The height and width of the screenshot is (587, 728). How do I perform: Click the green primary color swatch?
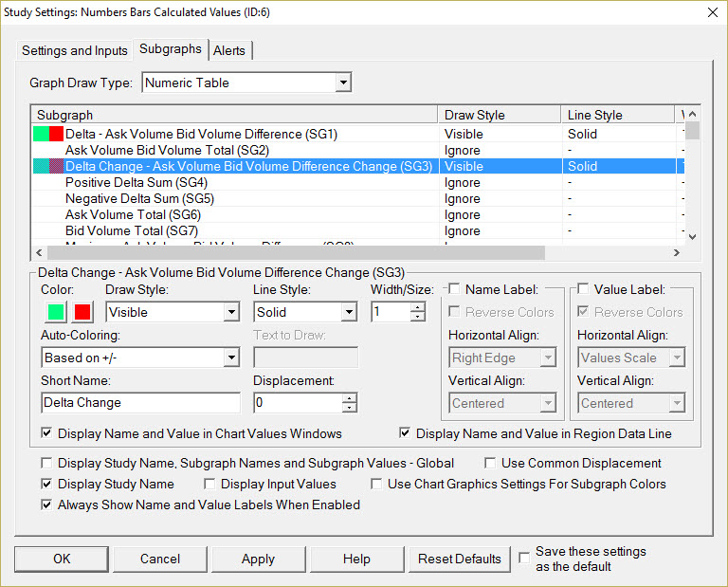56,312
